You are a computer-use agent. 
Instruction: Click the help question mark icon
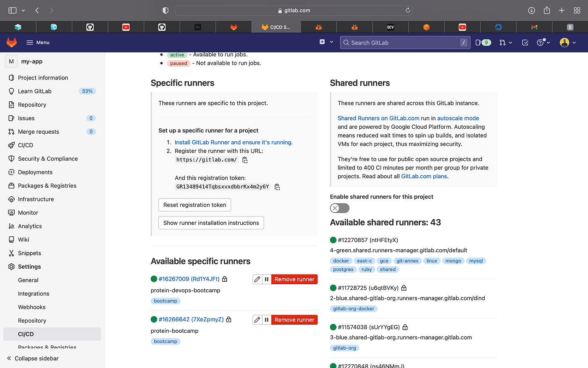541,42
